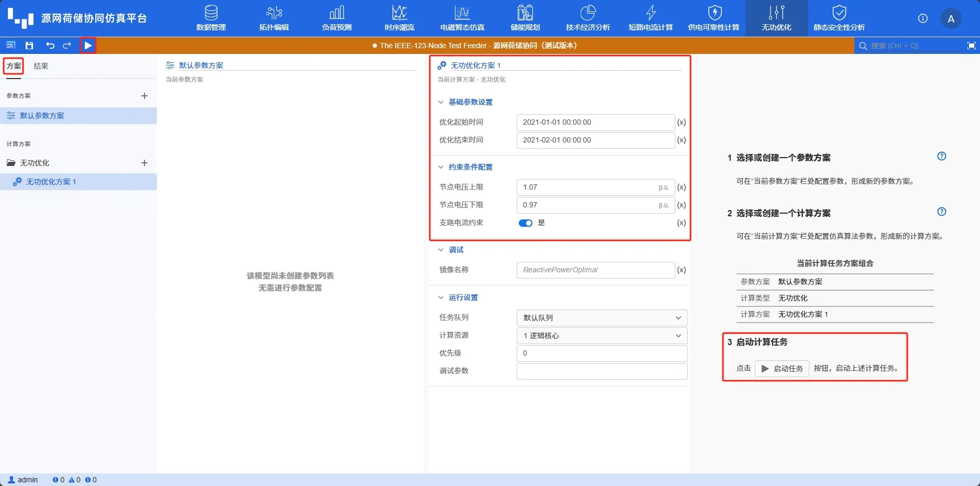Click (x) next to 支路电流约束
This screenshot has height=486, width=980.
[x=682, y=223]
